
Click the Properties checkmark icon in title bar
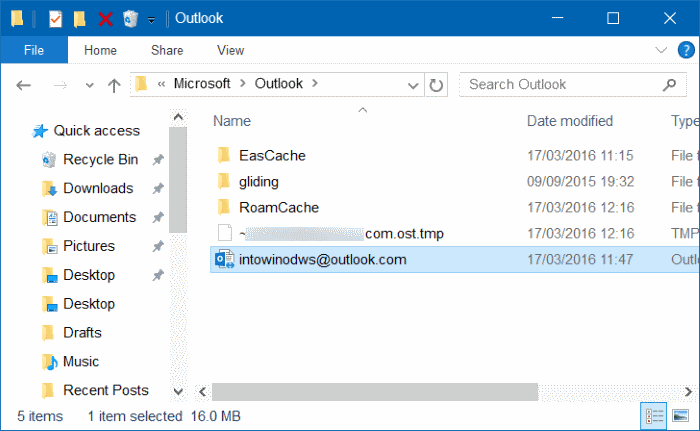[x=55, y=19]
